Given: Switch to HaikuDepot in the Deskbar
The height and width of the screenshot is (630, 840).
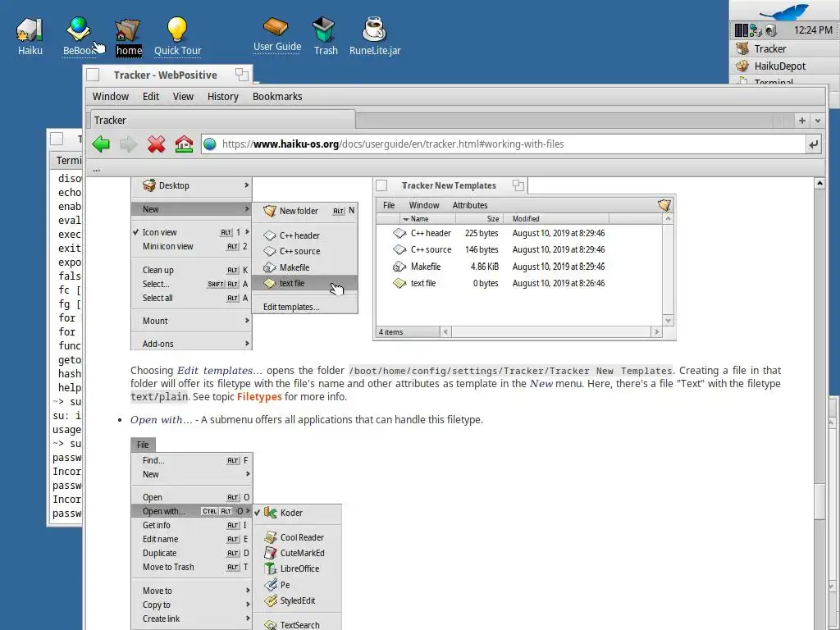Looking at the screenshot, I should (785, 66).
